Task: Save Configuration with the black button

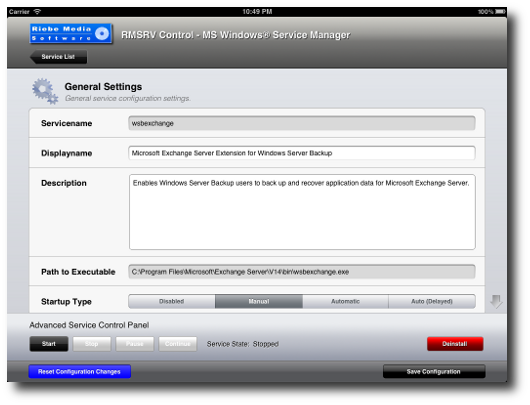Action: coord(434,372)
